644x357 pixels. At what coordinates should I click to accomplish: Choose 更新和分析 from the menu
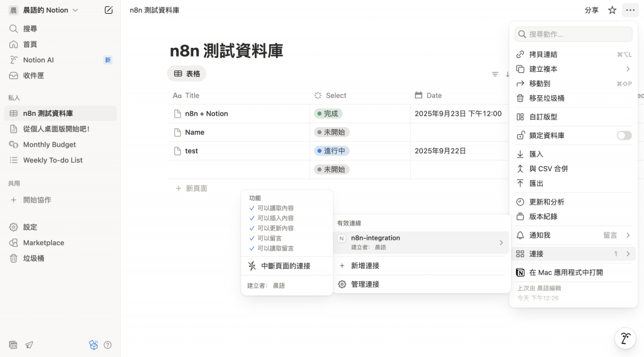[574, 202]
